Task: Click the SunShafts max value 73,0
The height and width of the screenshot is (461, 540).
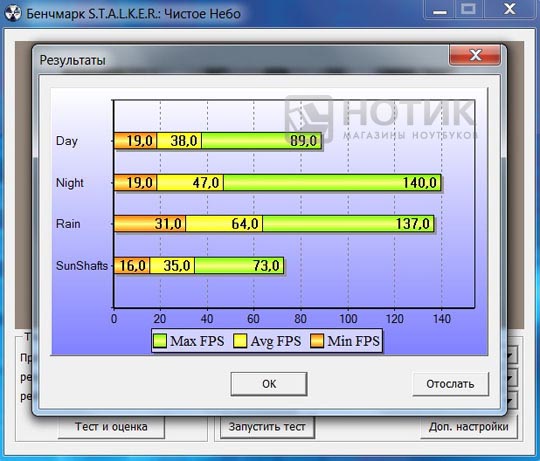Action: click(x=266, y=265)
